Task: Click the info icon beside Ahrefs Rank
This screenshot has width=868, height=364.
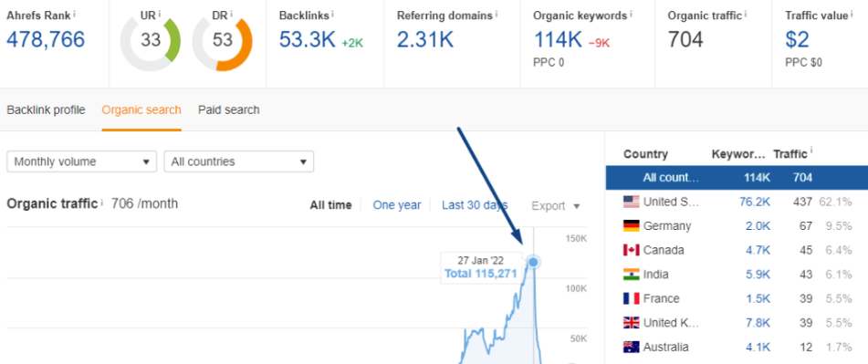Action: [75, 14]
